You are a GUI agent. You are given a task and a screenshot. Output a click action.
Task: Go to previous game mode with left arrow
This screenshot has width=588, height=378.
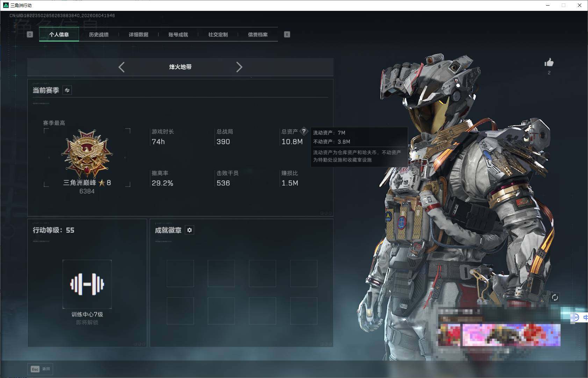click(x=121, y=67)
